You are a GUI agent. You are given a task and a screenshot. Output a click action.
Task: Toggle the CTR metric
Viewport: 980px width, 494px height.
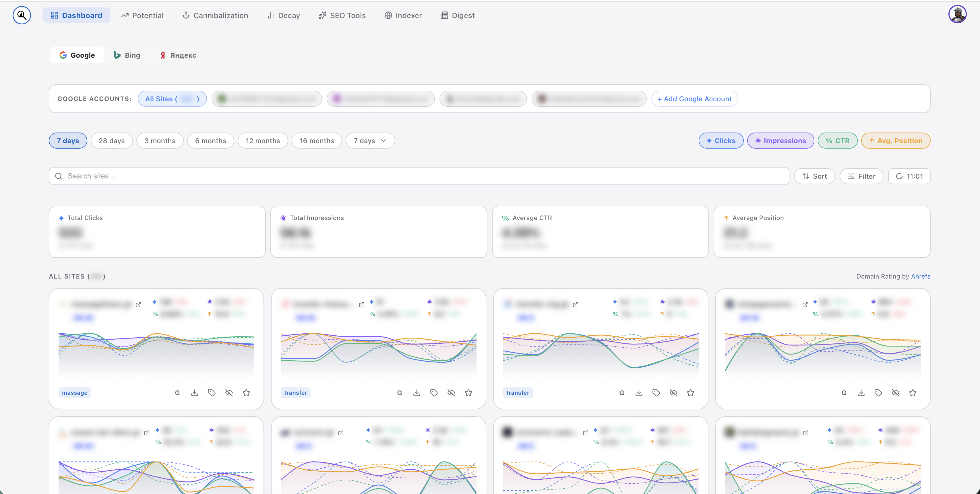(x=838, y=141)
